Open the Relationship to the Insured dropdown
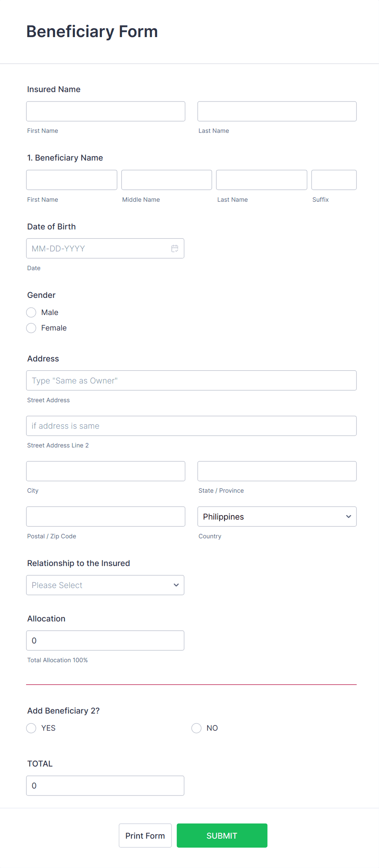This screenshot has width=379, height=868. coord(105,585)
